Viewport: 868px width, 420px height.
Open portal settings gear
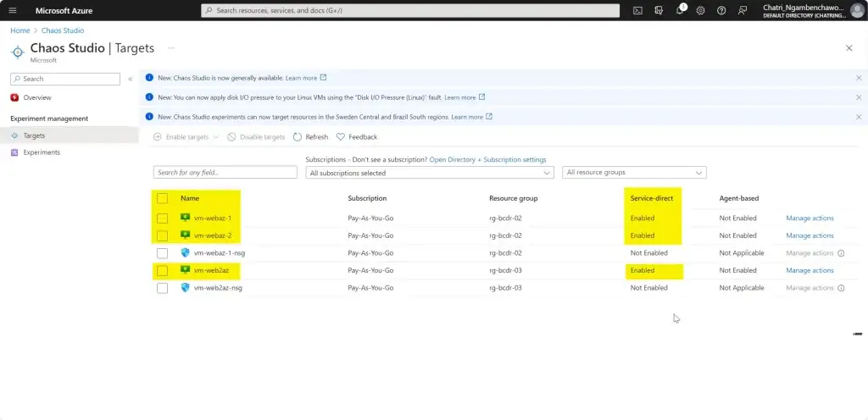coord(700,10)
